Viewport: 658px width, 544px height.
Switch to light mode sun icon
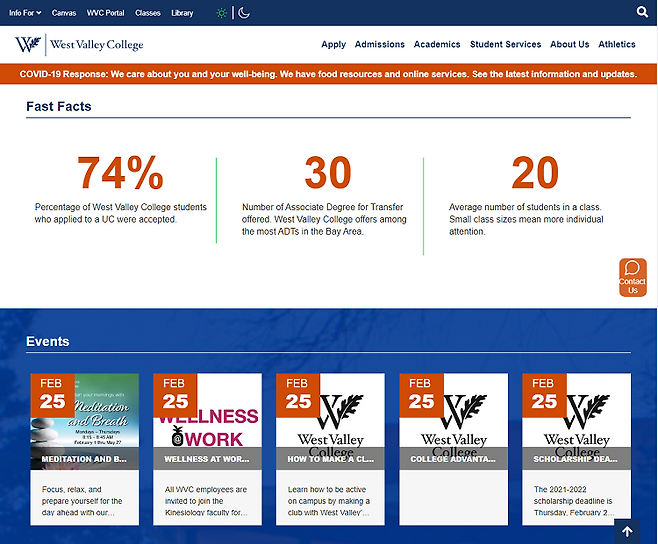(x=222, y=13)
